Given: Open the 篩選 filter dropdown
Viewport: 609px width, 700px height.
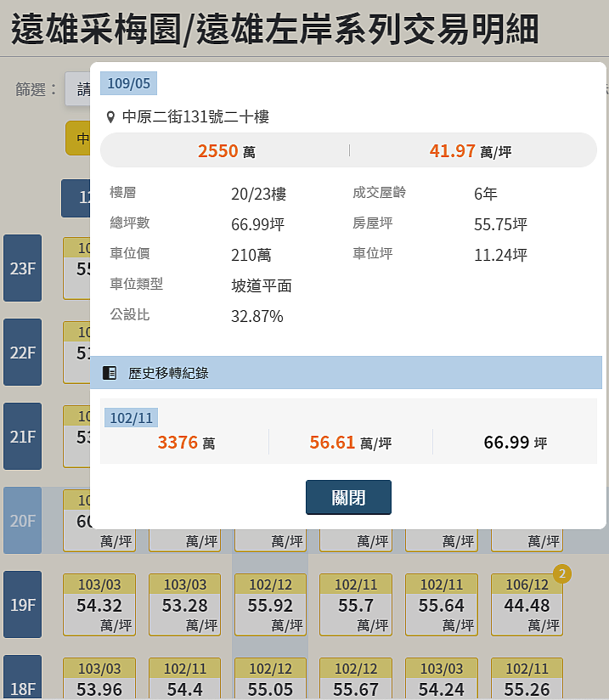Looking at the screenshot, I should pyautogui.click(x=77, y=89).
